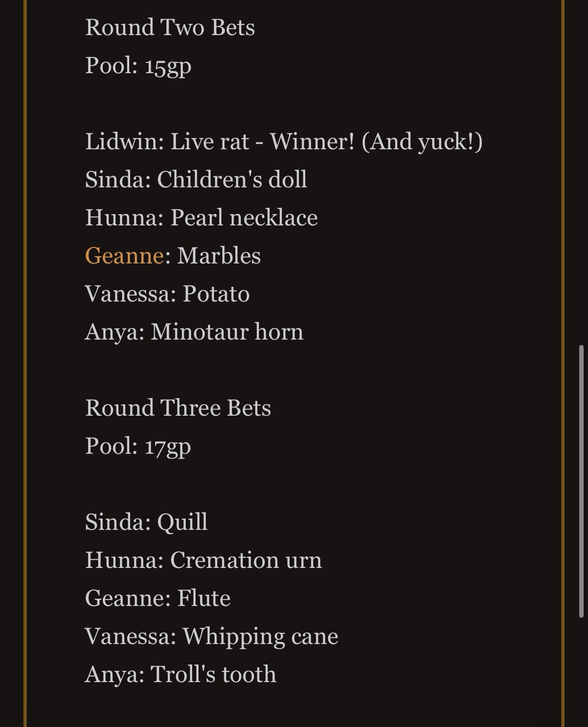Image resolution: width=588 pixels, height=727 pixels.
Task: Click Sinda's Quill bet
Action: tap(146, 522)
